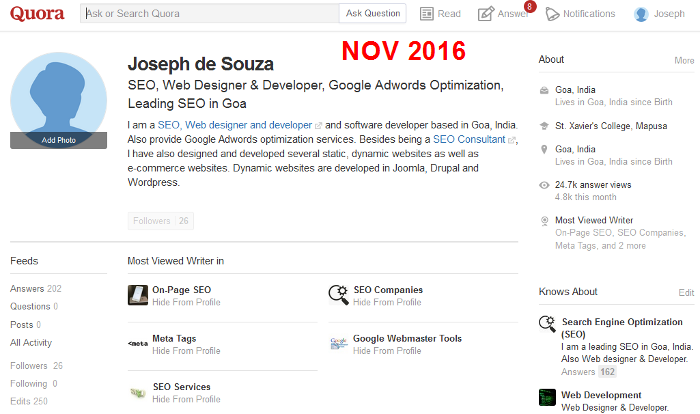
Task: Open the Questions 0 feed
Action: (x=34, y=306)
